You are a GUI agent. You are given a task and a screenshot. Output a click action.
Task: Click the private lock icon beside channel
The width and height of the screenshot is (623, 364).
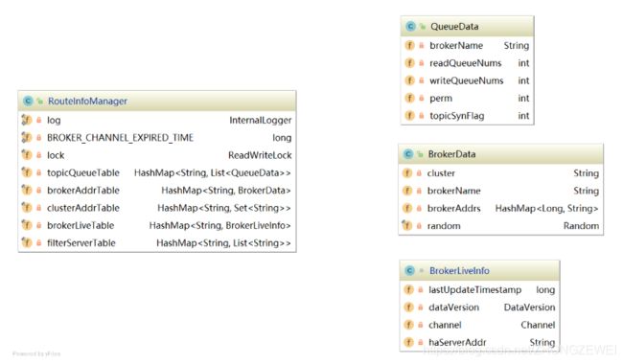421,325
